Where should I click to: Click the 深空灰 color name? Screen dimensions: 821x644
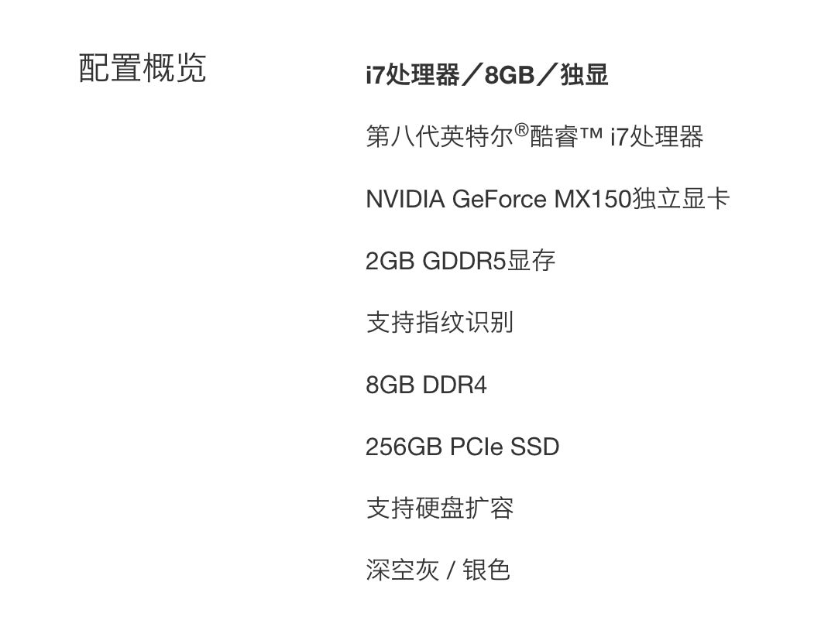click(402, 570)
